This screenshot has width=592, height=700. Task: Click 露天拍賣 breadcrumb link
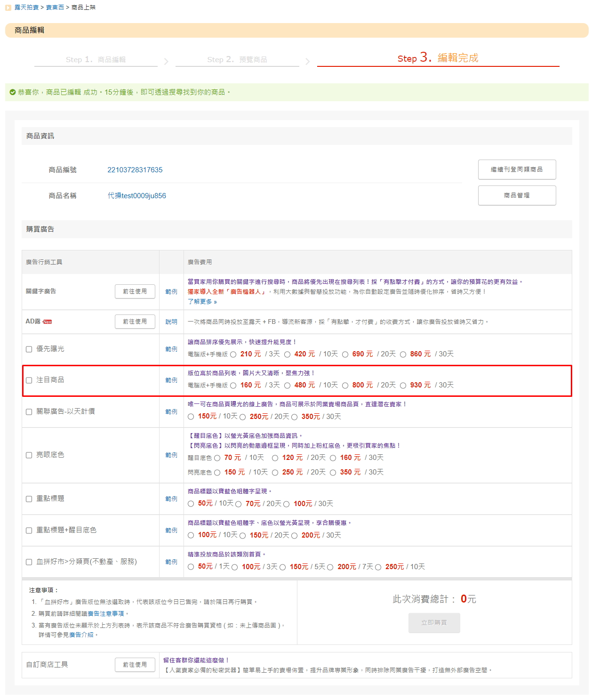(x=27, y=8)
